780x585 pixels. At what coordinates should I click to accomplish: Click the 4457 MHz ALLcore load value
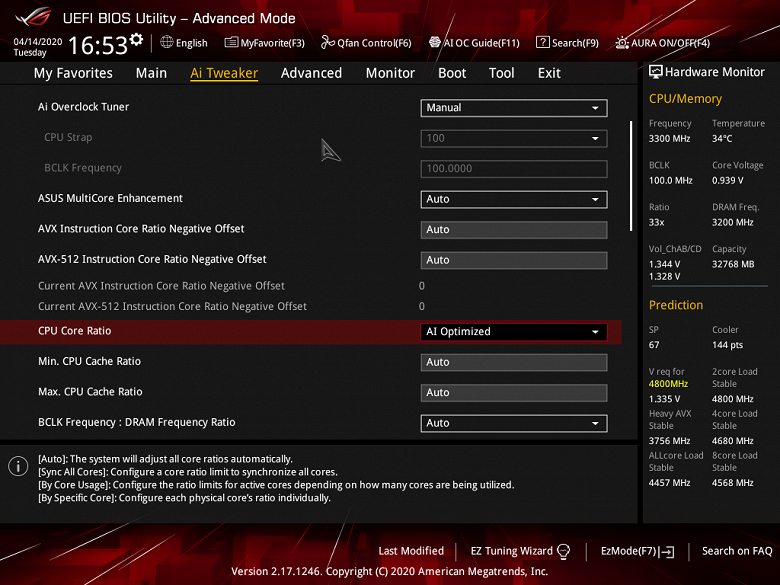pos(669,483)
